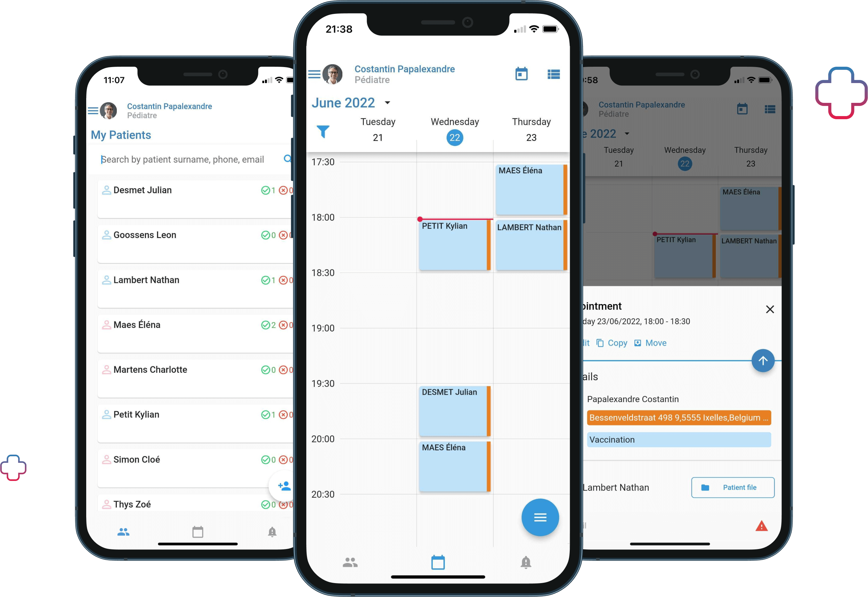Click the filter funnel icon
The image size is (868, 597).
[x=323, y=131]
